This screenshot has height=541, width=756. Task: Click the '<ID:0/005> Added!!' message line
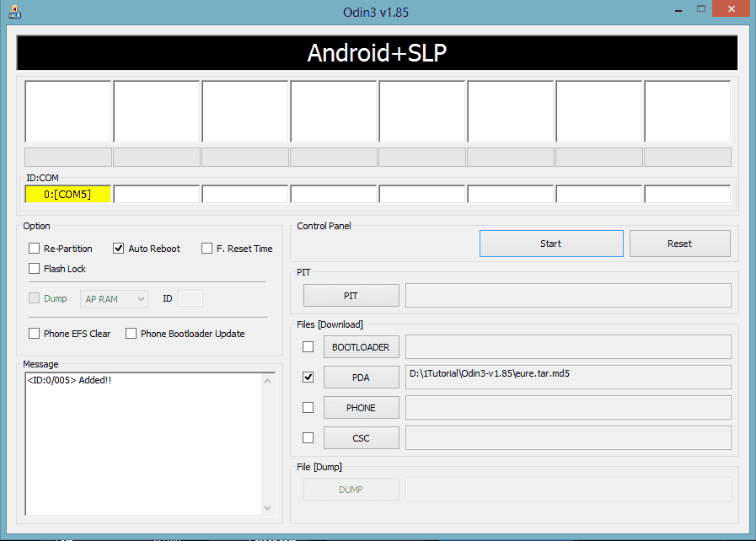point(69,380)
